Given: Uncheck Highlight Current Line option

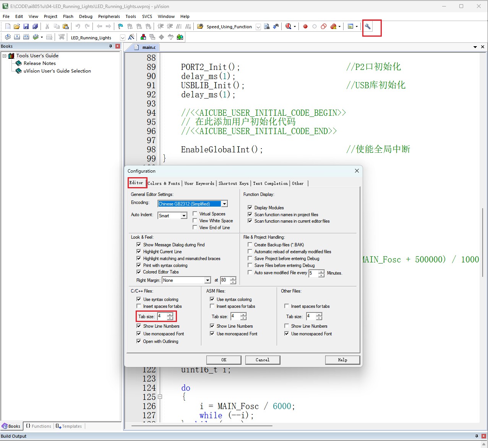Looking at the screenshot, I should pyautogui.click(x=139, y=252).
